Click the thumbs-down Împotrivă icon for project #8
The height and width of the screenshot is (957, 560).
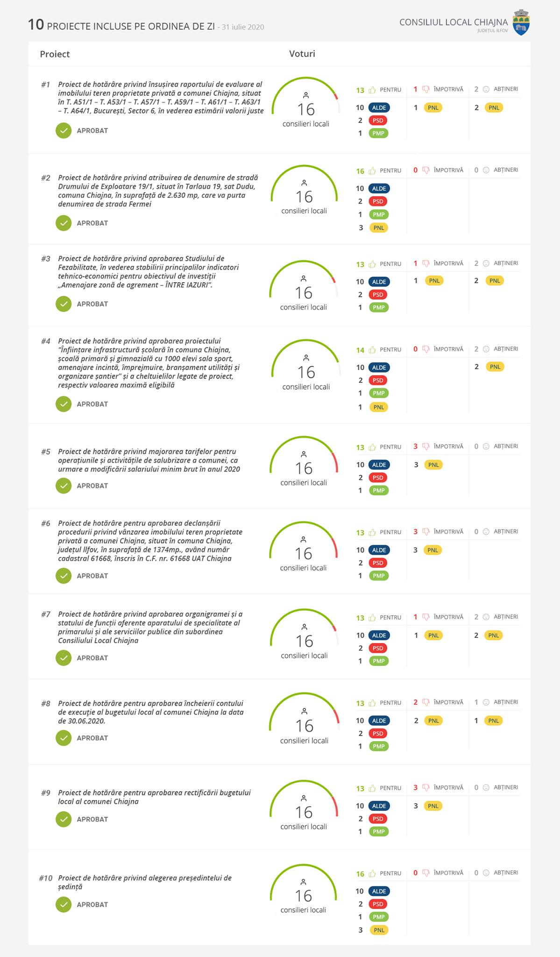pos(426,702)
